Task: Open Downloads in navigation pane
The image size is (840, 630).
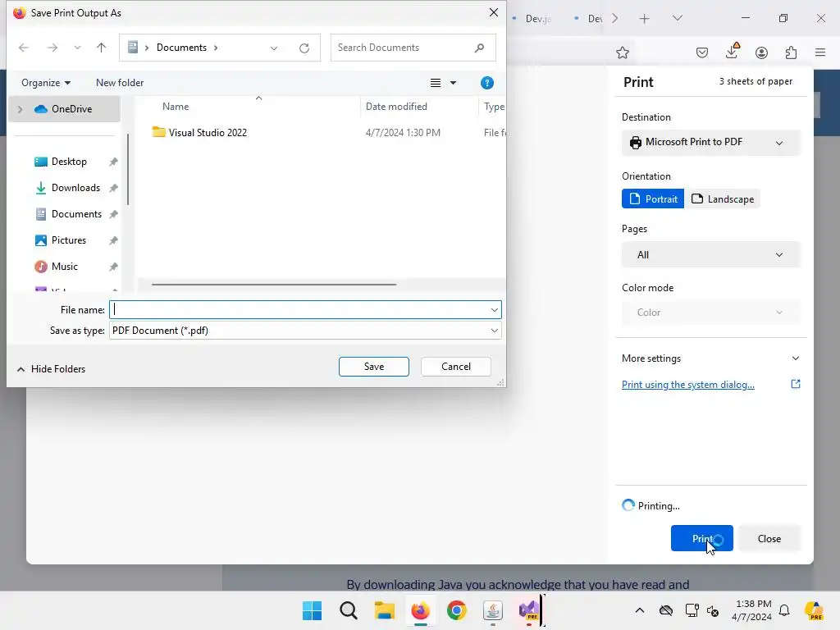Action: pyautogui.click(x=75, y=188)
